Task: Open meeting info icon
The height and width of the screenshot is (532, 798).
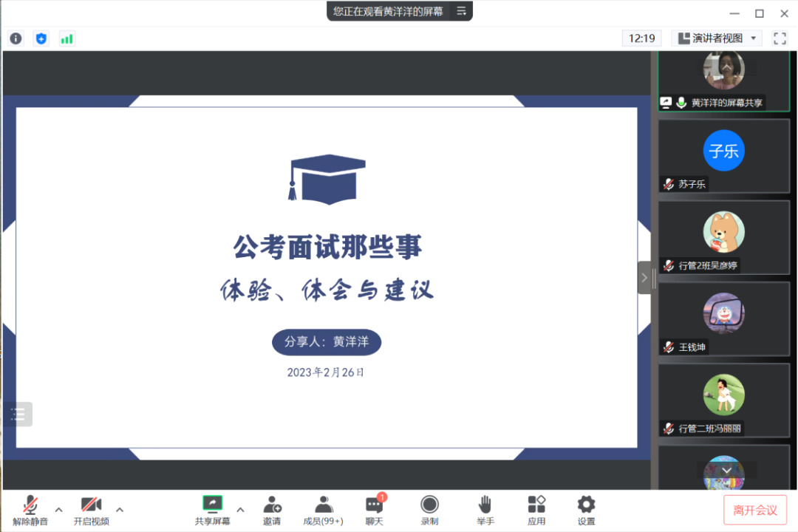Action: click(x=16, y=38)
